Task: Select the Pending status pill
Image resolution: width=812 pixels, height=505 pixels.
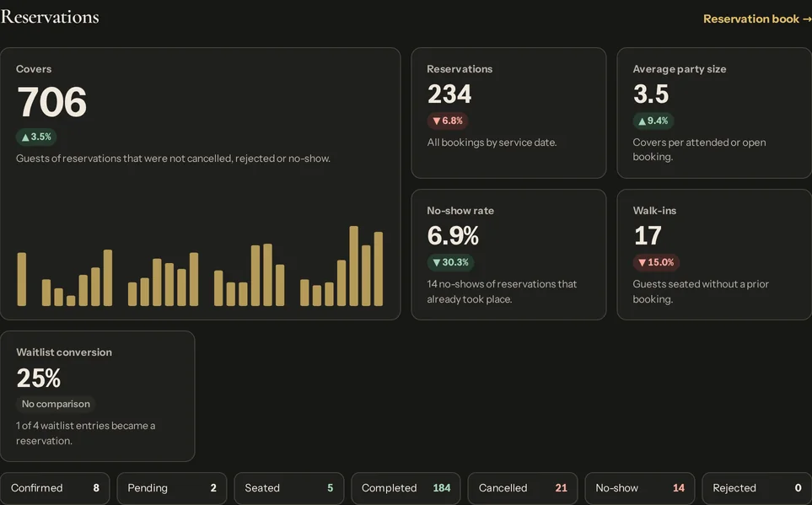Action: click(172, 488)
